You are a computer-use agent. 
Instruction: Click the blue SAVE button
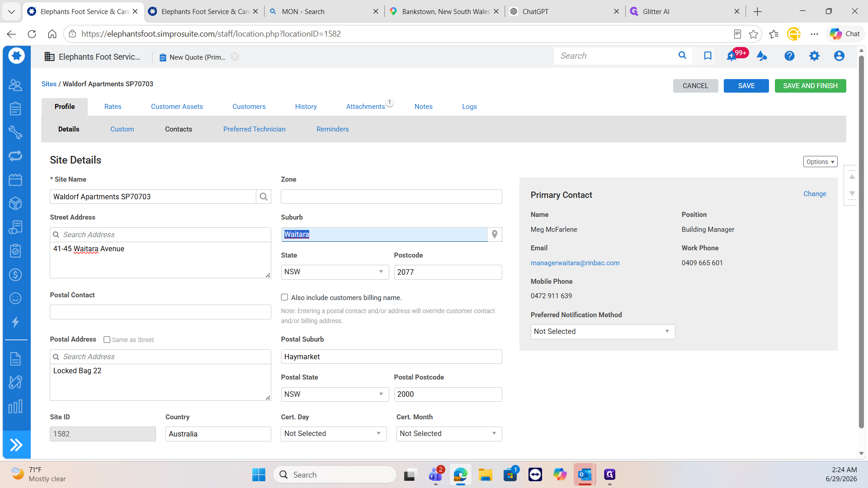point(746,86)
